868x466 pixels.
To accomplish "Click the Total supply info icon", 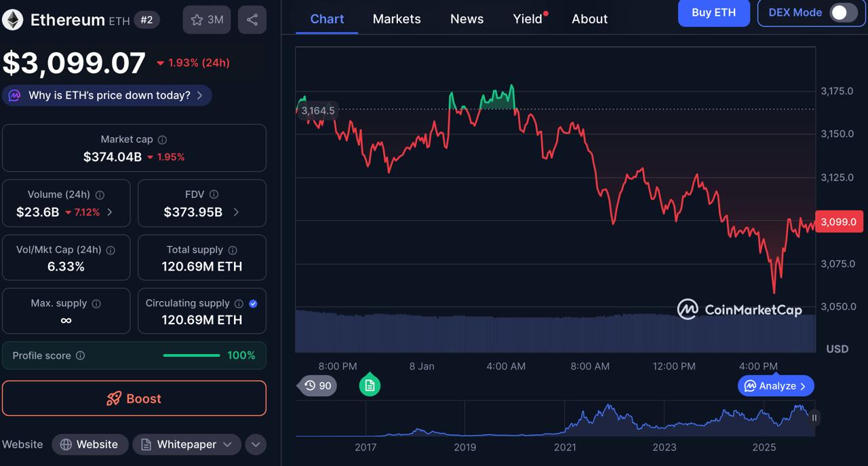I will coord(233,250).
